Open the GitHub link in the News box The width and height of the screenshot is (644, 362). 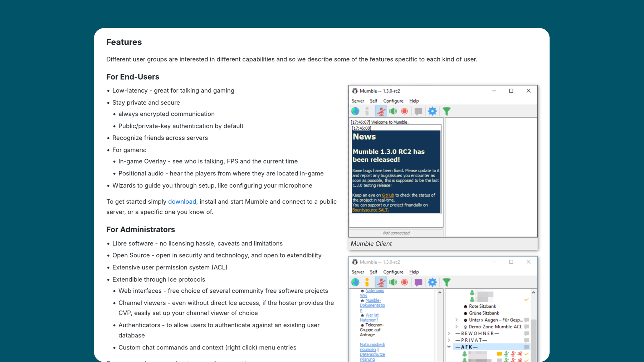tap(388, 195)
